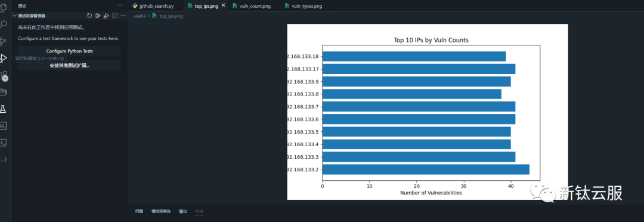This screenshot has width=644, height=222.
Task: Click Configure Python Tests button
Action: [x=69, y=51]
